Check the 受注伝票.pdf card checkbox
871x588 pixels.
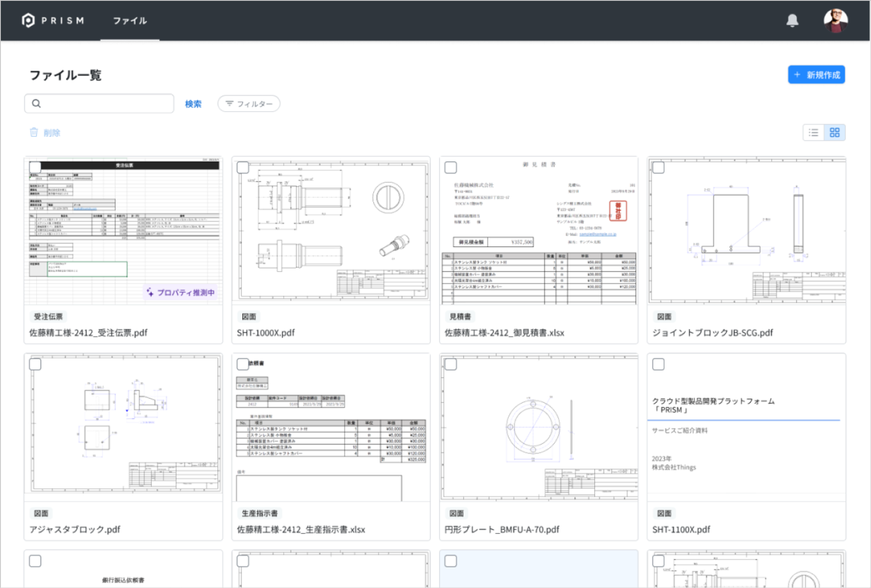tap(35, 168)
